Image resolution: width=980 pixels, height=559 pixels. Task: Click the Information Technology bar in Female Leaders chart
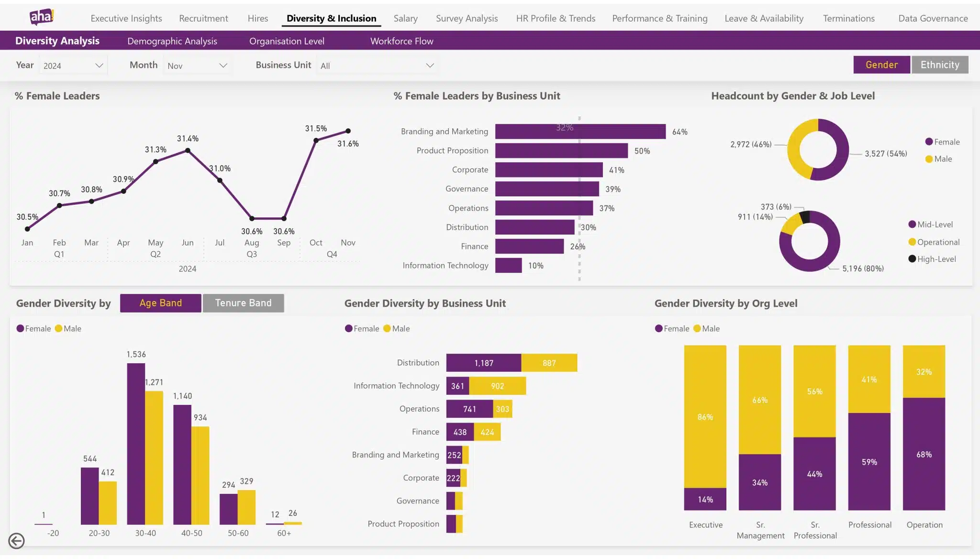point(509,266)
